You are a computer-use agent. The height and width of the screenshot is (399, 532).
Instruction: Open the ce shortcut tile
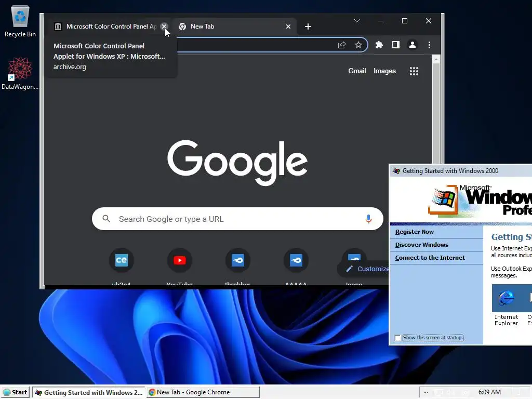click(x=121, y=260)
